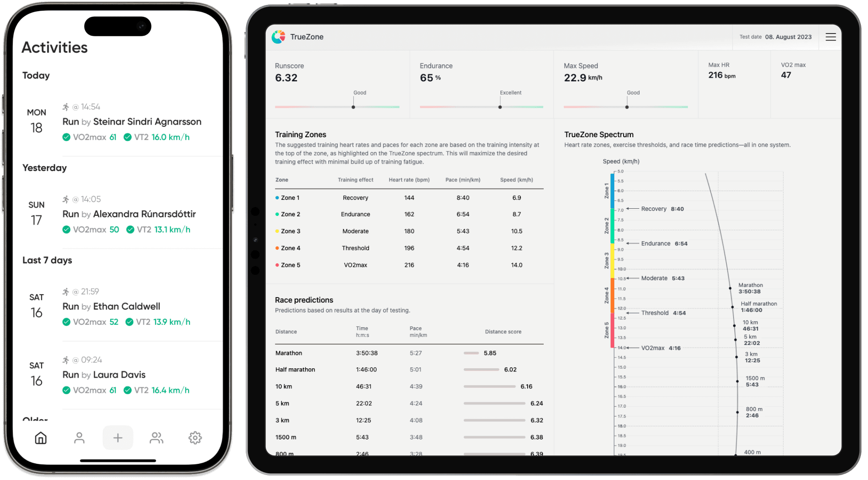Select the Zone 3 Moderate row

pyautogui.click(x=409, y=232)
